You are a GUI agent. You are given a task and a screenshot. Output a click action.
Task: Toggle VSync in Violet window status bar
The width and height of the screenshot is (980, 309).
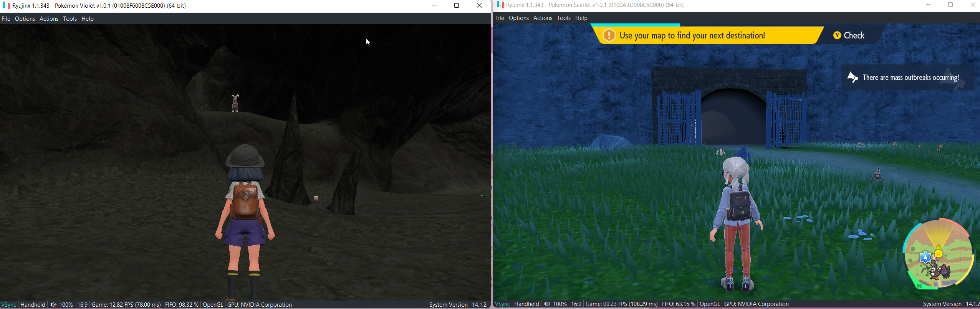tap(8, 305)
